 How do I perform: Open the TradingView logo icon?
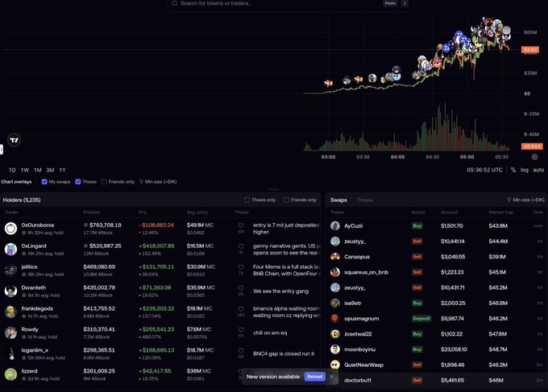click(x=14, y=140)
